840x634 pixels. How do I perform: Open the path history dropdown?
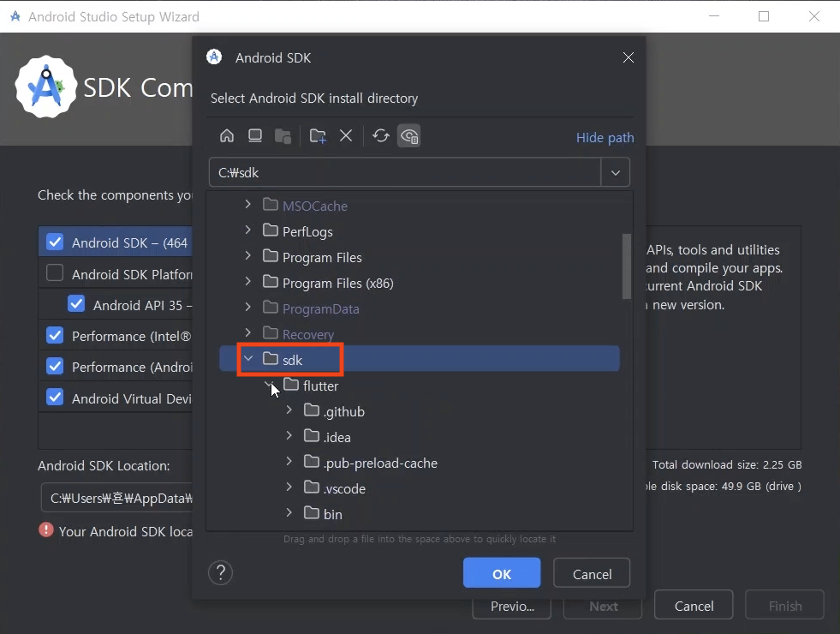(x=616, y=172)
